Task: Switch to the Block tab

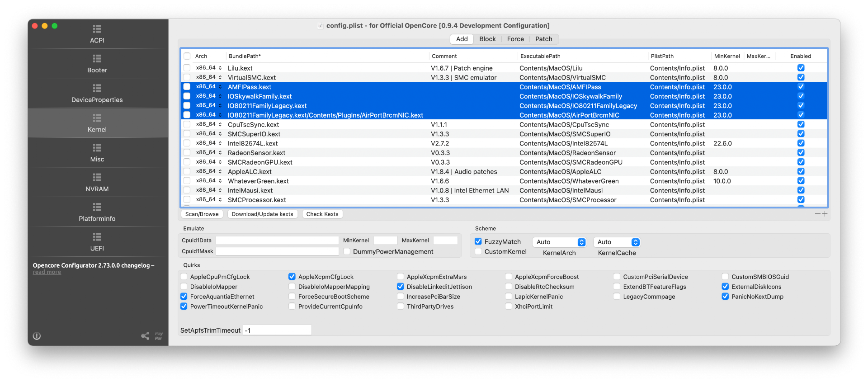Action: [487, 39]
